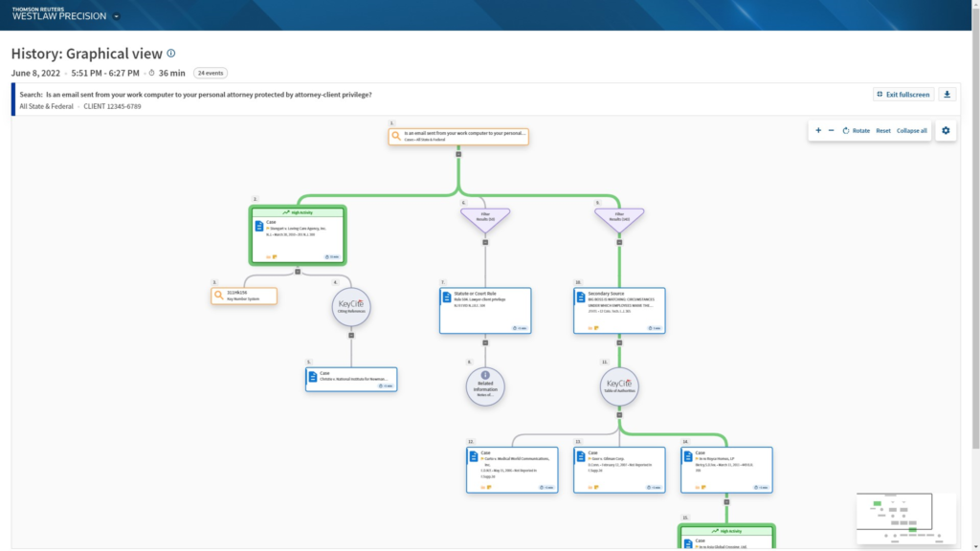Click the Thomson Reuters Westlaw Precision logo
The height and width of the screenshot is (551, 980).
pyautogui.click(x=57, y=12)
